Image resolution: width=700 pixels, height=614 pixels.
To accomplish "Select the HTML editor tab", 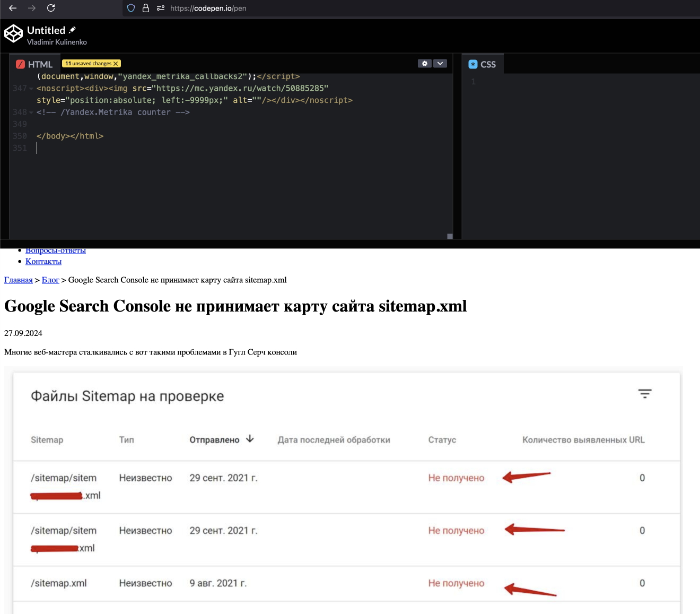I will coord(34,64).
